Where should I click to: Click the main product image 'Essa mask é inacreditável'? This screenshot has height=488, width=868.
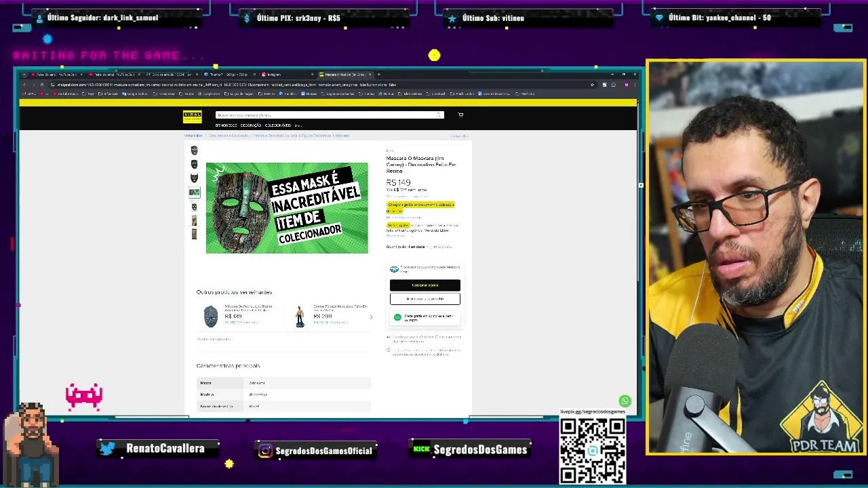point(287,208)
